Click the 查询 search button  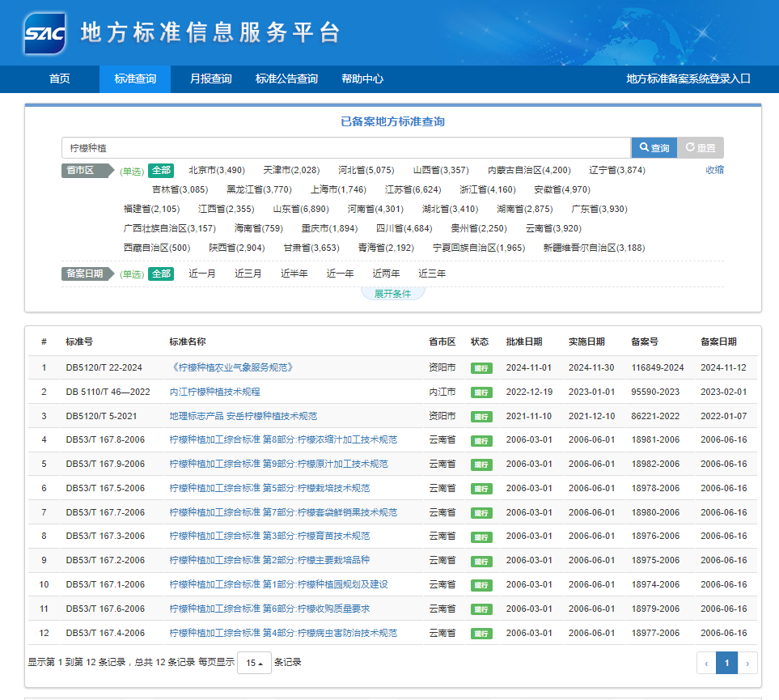(x=654, y=148)
